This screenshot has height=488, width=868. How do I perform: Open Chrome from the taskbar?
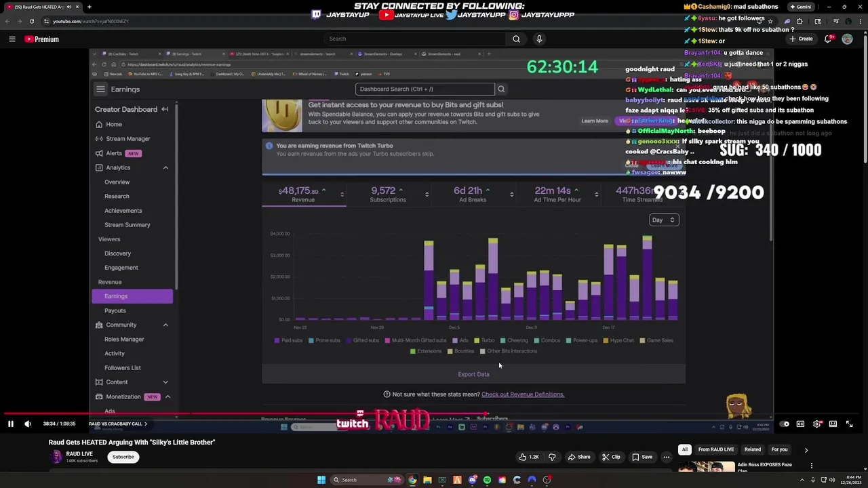[412, 480]
